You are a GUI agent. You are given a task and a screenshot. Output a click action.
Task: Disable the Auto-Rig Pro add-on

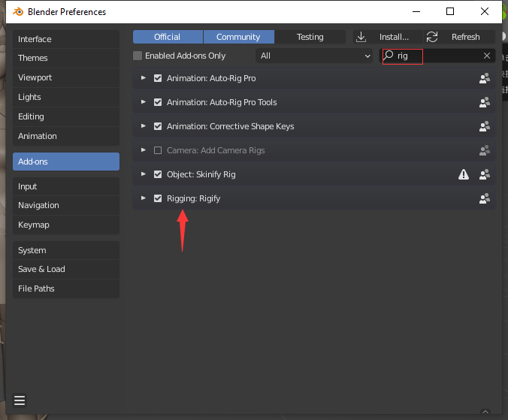(x=158, y=78)
